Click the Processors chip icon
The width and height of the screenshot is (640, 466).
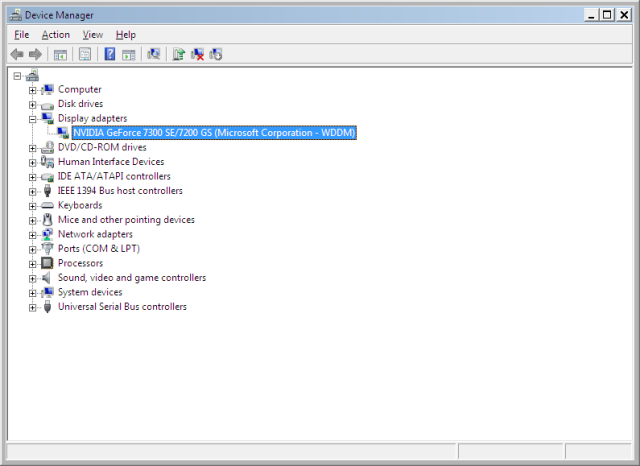47,263
